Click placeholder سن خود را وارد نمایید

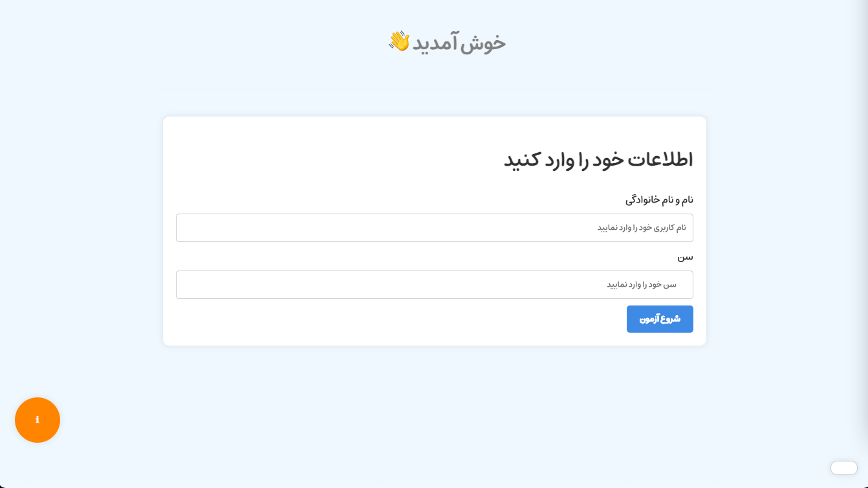coord(642,285)
